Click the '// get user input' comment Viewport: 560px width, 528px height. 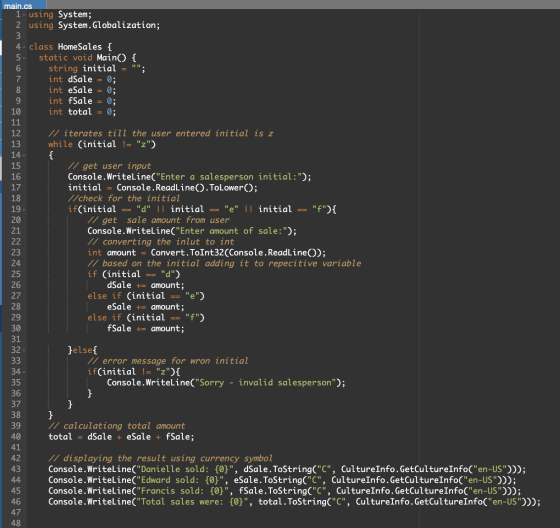pos(109,166)
